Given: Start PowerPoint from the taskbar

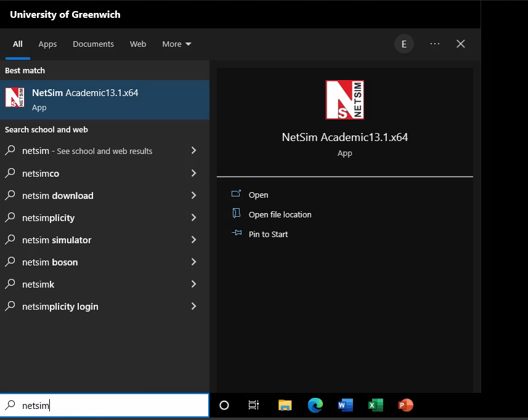Looking at the screenshot, I should (x=405, y=405).
